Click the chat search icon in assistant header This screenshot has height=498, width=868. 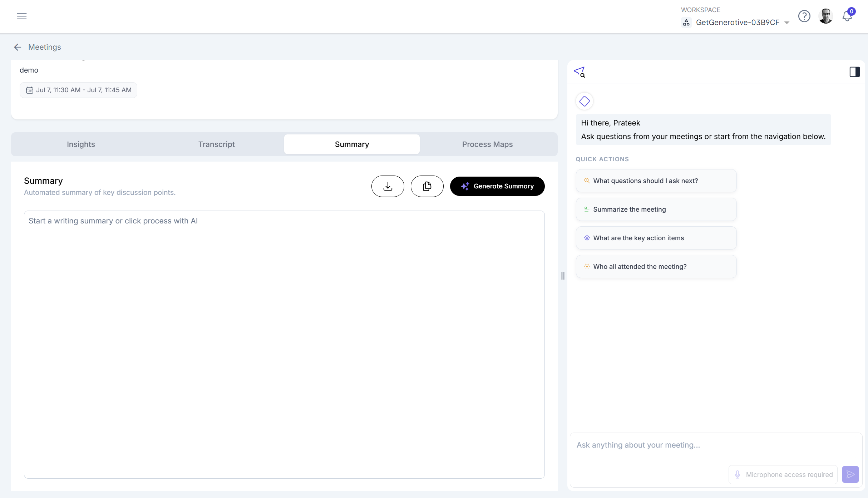tap(579, 72)
